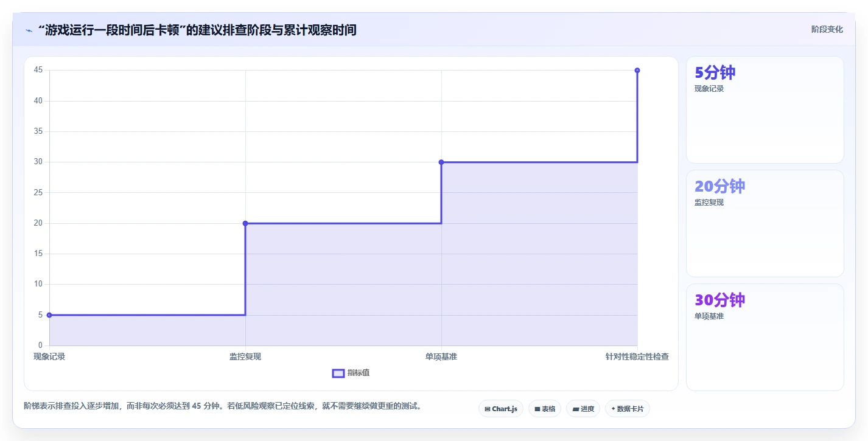Click the y-axis value 30
Screen dimensions: 868x441
pos(38,162)
